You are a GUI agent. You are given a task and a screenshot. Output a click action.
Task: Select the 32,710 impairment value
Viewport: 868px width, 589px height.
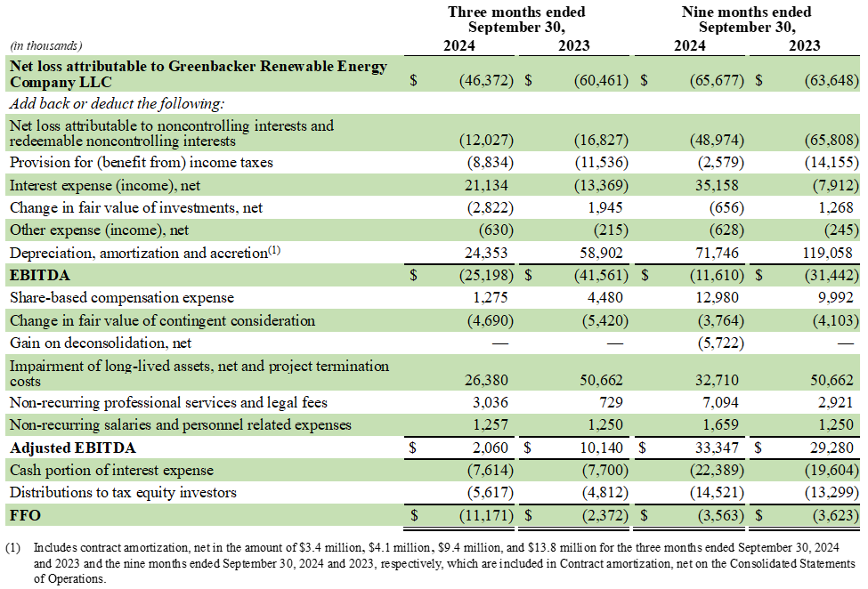click(x=717, y=381)
